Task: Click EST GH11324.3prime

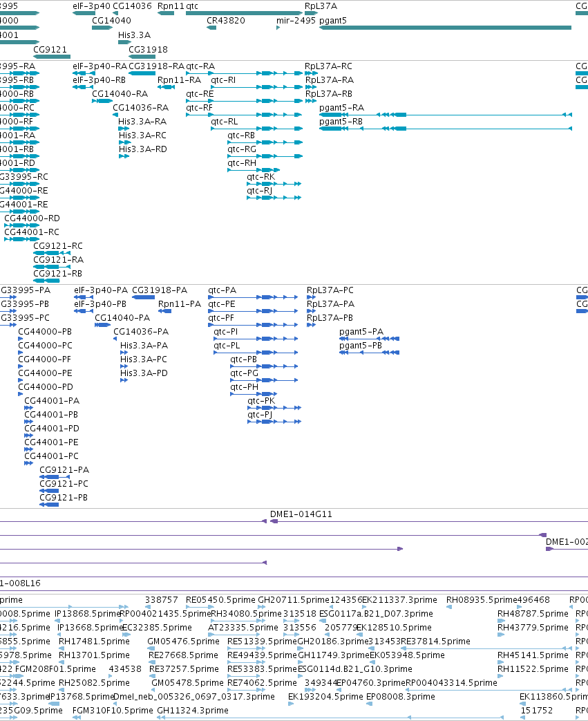Action: pyautogui.click(x=193, y=710)
